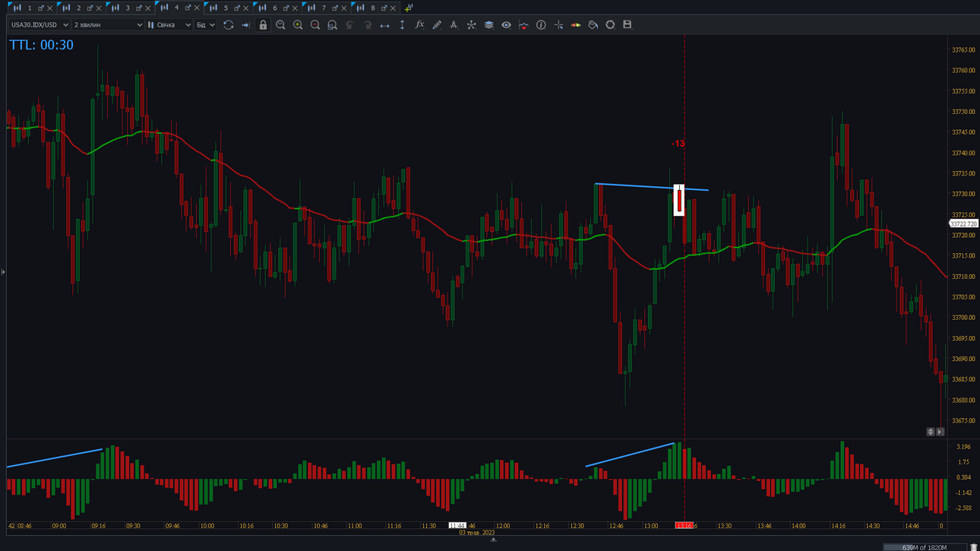Switch to chart tab 8
The image size is (980, 551).
coord(373,8)
